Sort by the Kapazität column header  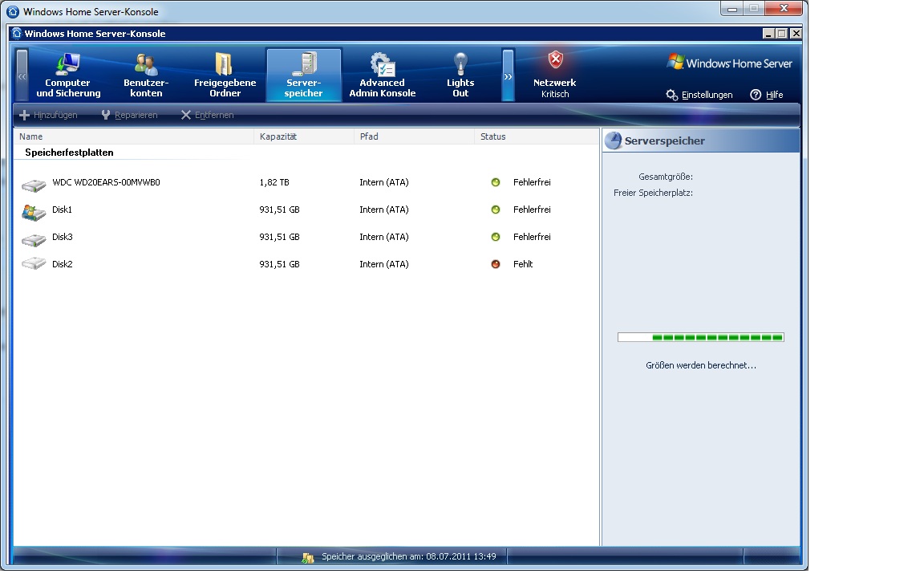coord(304,136)
